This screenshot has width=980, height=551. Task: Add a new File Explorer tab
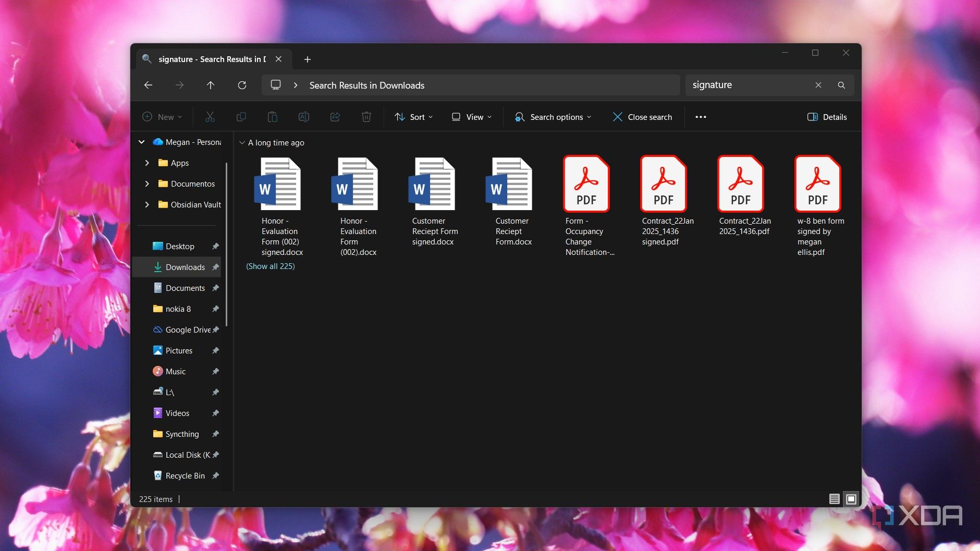(308, 59)
